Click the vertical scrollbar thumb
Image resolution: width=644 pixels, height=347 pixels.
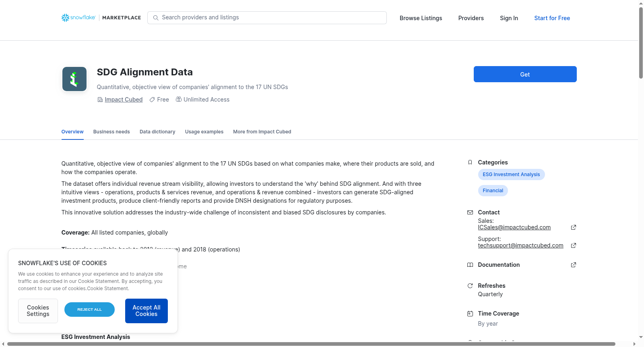coord(641,42)
